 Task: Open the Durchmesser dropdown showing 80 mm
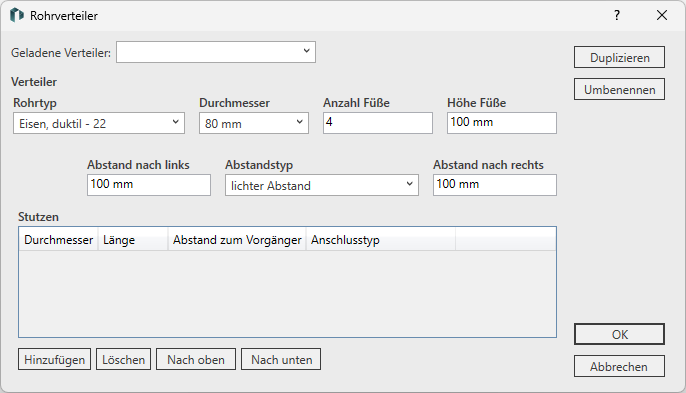(x=254, y=123)
